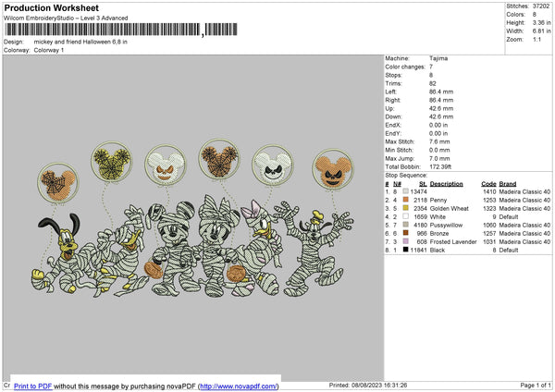Click the Zoom value 1:1
This screenshot has height=392, width=555.
click(536, 40)
